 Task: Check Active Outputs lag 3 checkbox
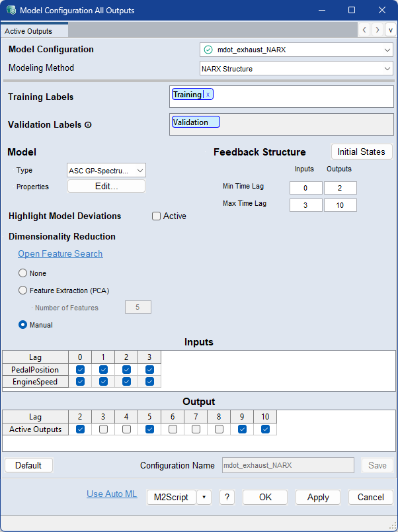(x=103, y=429)
